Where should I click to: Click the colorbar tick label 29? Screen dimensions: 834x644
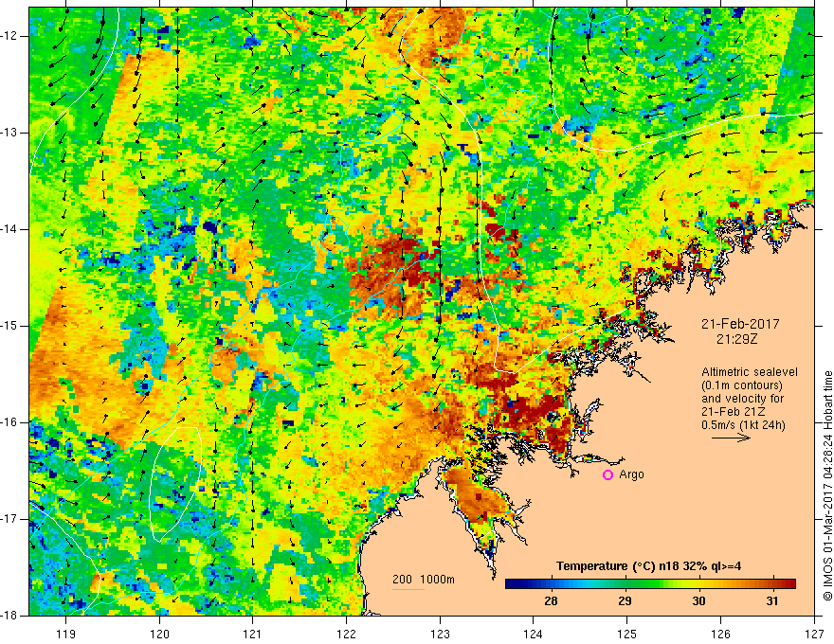coord(625,601)
